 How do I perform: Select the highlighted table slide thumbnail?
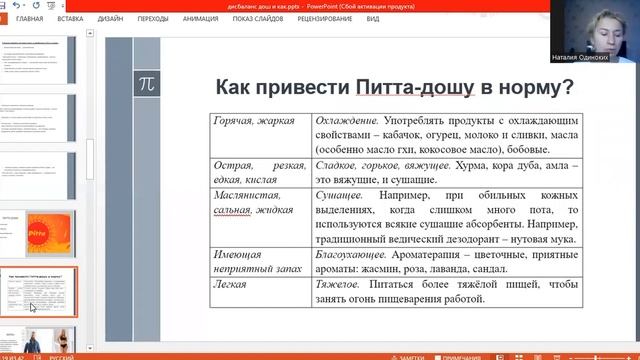pos(38,292)
